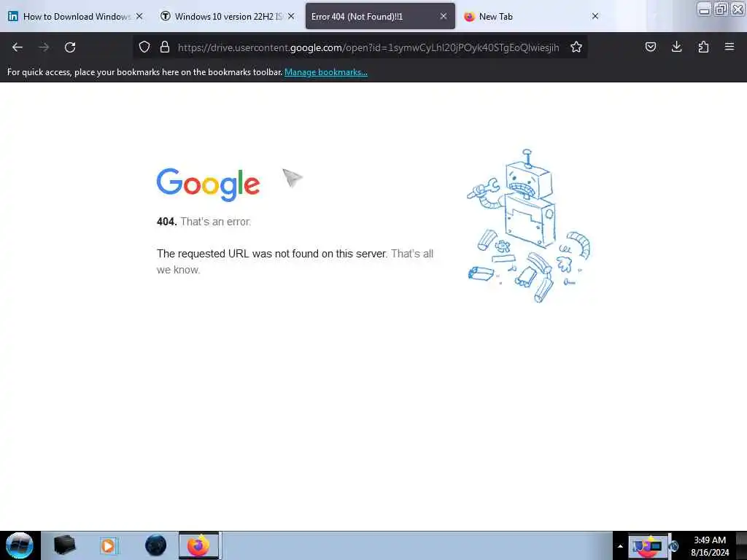Screen dimensions: 747x560
Task: Click the forward navigation arrow
Action: pyautogui.click(x=44, y=47)
